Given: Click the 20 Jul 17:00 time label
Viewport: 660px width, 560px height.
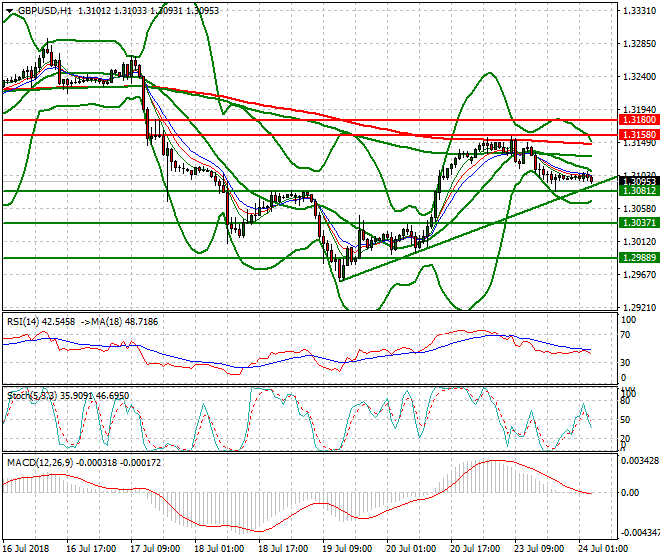Looking at the screenshot, I should [475, 549].
